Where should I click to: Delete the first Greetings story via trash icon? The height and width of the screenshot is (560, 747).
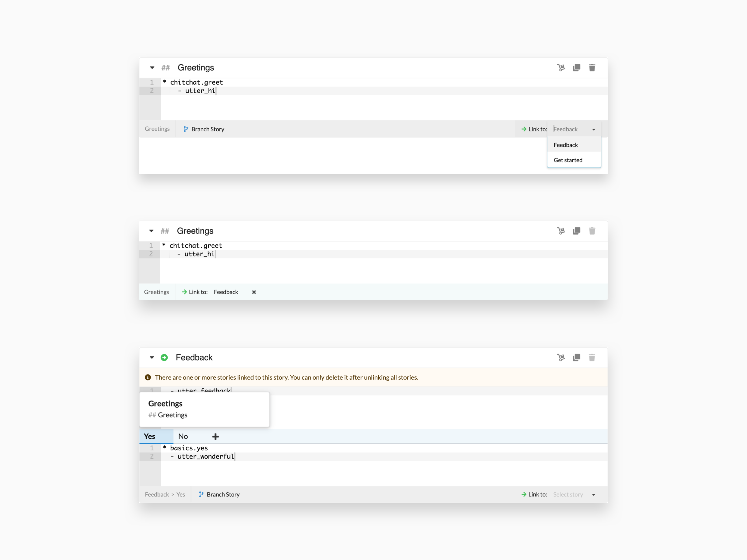[592, 68]
